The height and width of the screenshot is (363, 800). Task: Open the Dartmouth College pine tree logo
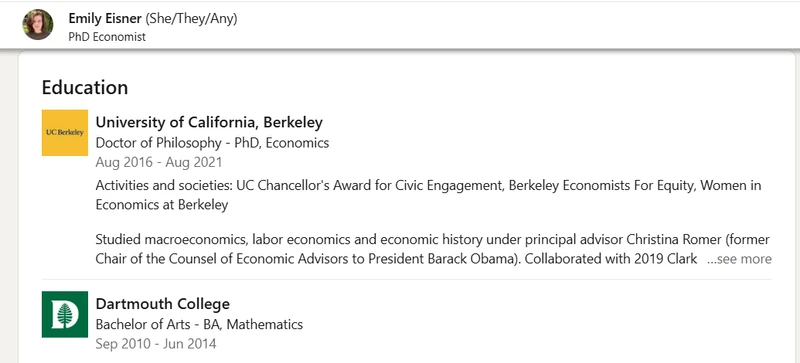coord(65,314)
